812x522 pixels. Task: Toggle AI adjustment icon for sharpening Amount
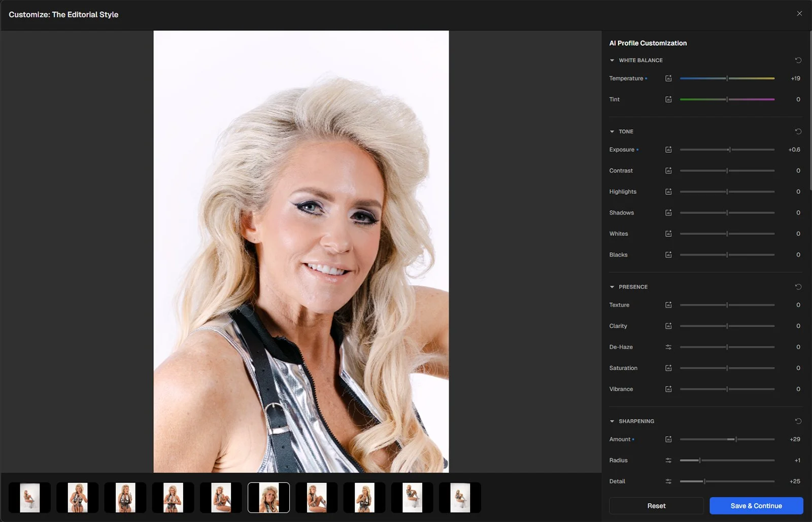tap(668, 440)
